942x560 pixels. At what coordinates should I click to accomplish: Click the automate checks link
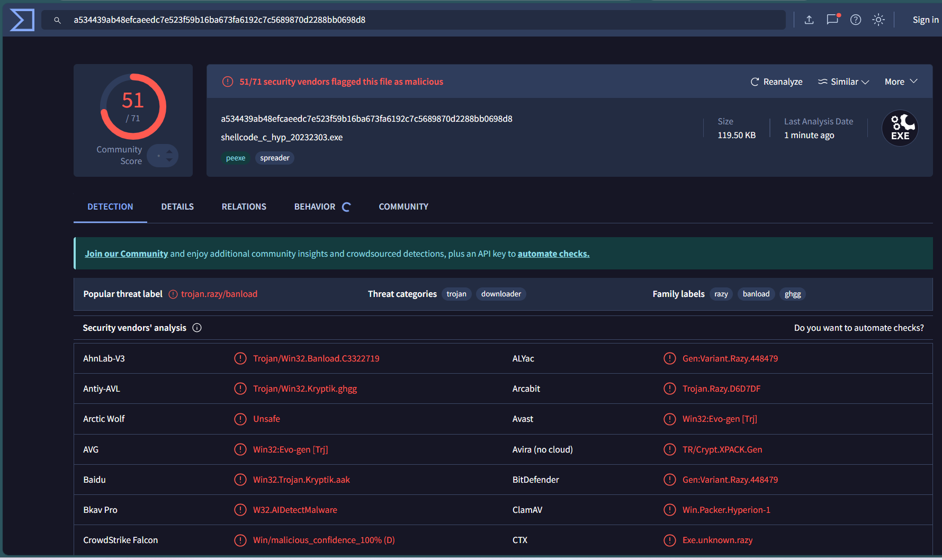[553, 254]
